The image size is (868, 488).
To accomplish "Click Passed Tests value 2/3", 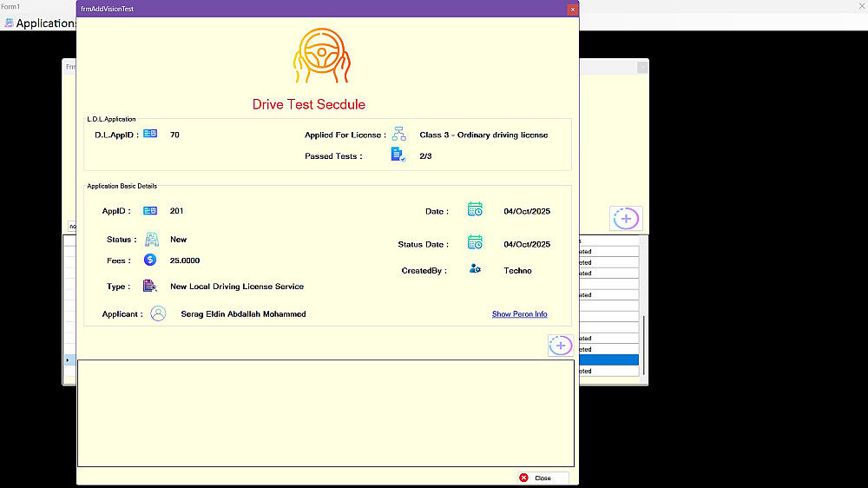I will [425, 156].
